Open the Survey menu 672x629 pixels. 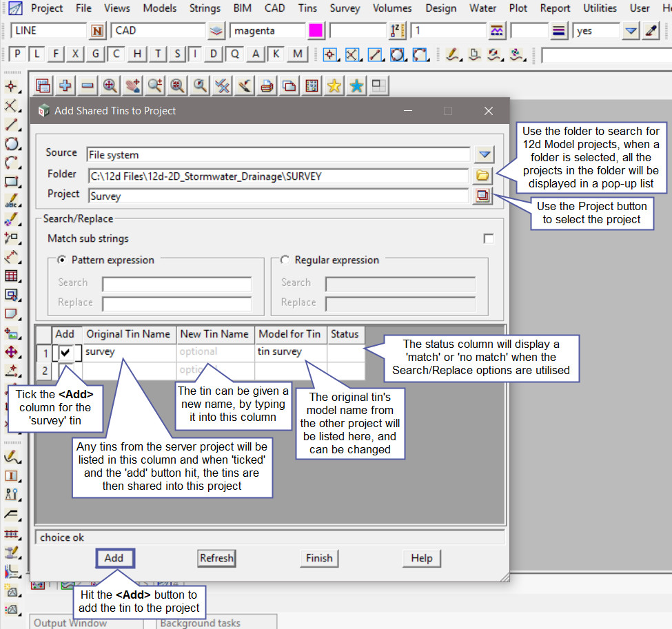click(x=345, y=8)
